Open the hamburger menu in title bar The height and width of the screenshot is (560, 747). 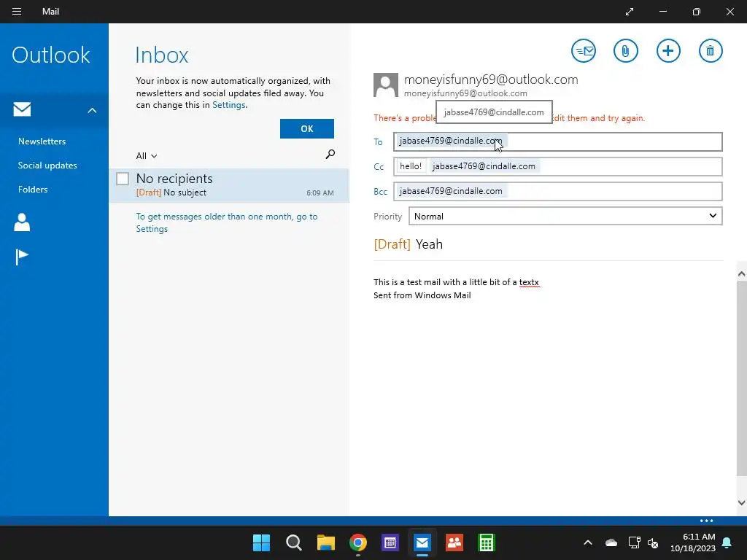click(x=17, y=12)
